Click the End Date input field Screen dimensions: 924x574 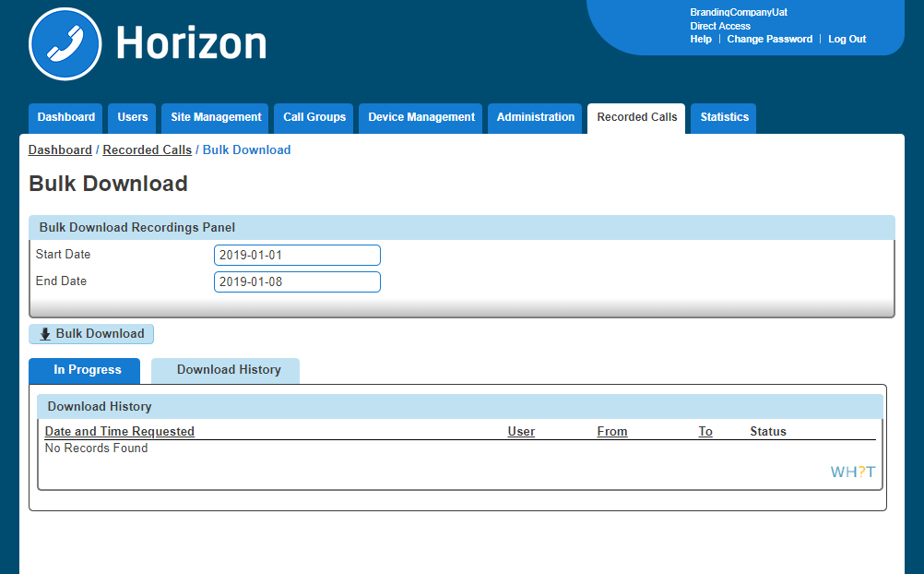click(297, 282)
